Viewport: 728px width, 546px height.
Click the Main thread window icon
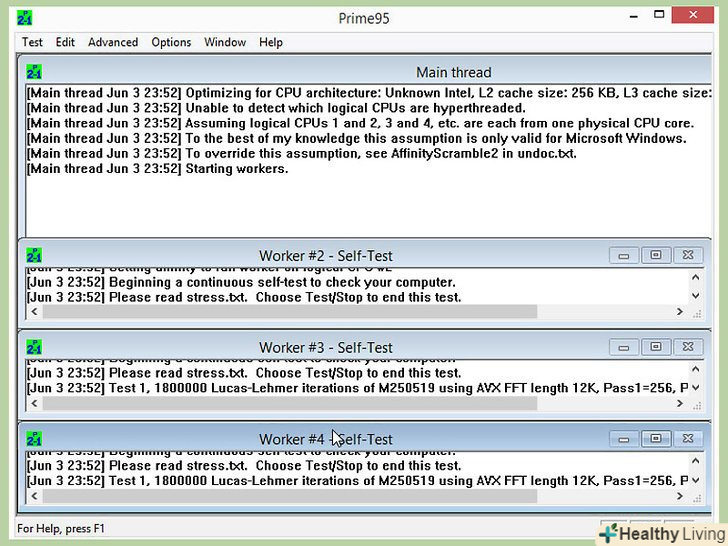[x=35, y=72]
